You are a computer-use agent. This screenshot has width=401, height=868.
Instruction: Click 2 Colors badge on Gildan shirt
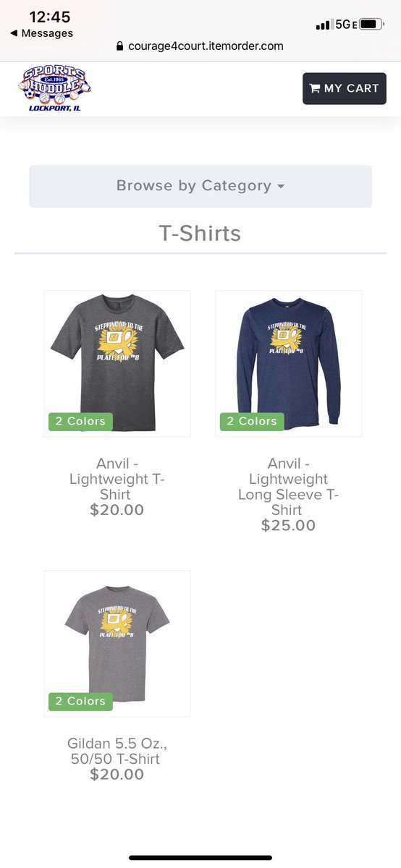[x=80, y=701]
